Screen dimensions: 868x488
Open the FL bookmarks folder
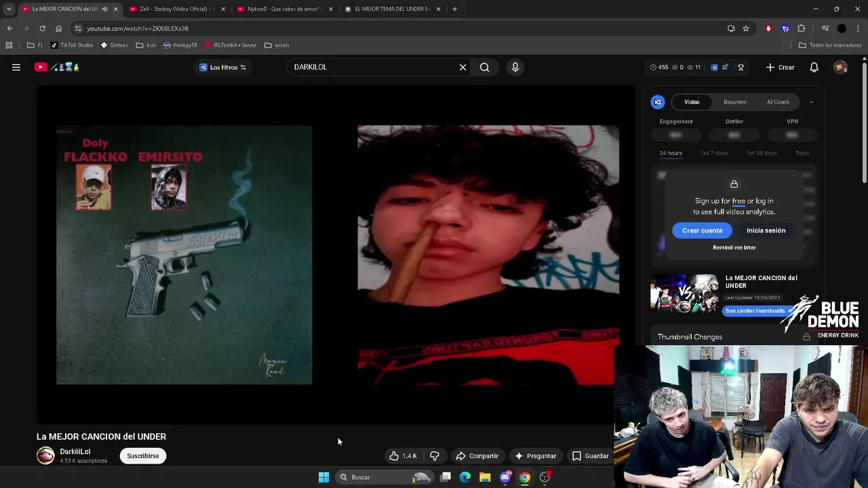click(x=35, y=45)
